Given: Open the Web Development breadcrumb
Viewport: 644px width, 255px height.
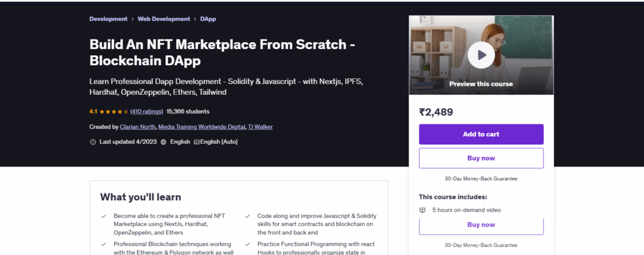Looking at the screenshot, I should 165,19.
